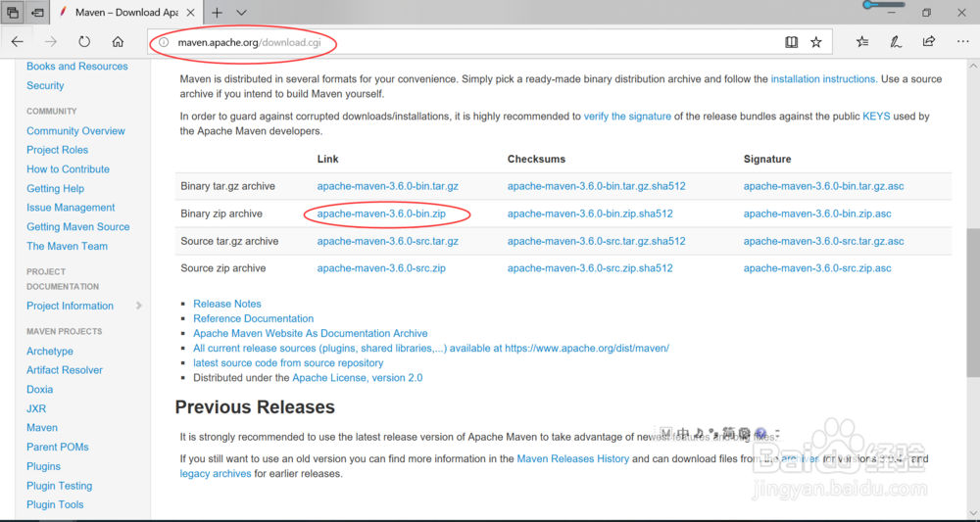Open Security sidebar link

coord(45,85)
